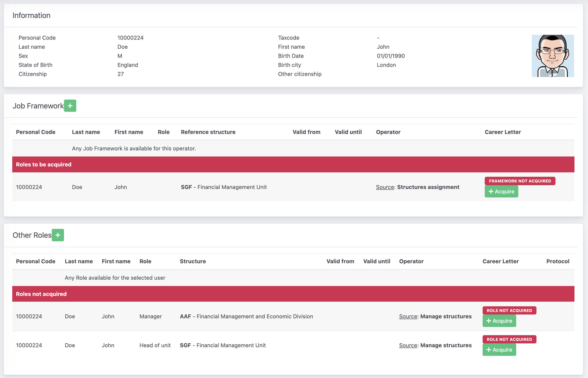
Task: Click the ROLE NOT ACQUIRED badge for Manager
Action: [509, 310]
